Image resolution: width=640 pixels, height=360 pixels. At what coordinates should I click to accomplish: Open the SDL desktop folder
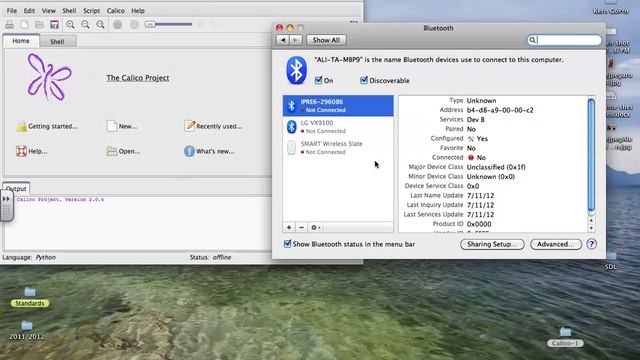coord(611,260)
